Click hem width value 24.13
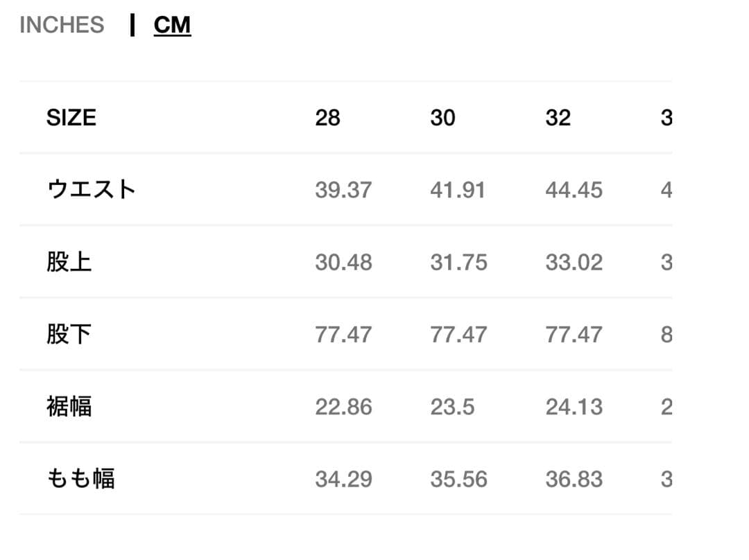 point(574,407)
